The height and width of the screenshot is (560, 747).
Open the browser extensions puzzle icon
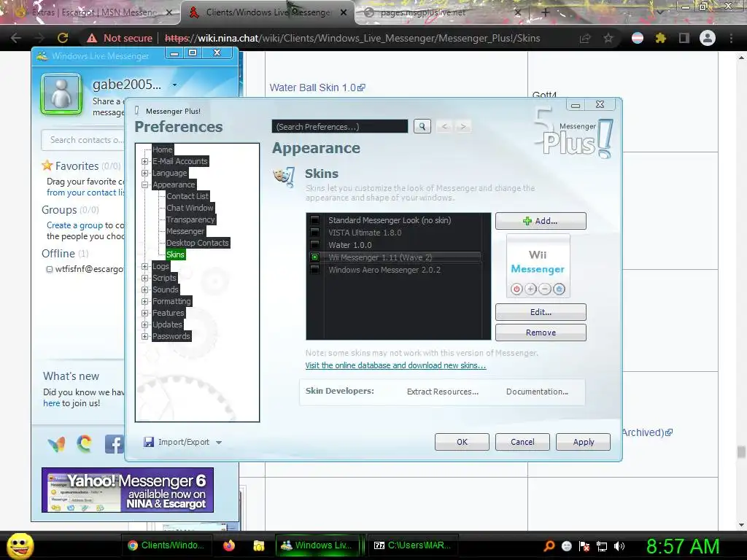pyautogui.click(x=660, y=38)
